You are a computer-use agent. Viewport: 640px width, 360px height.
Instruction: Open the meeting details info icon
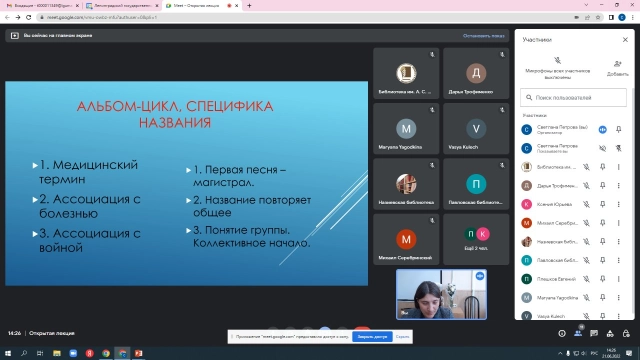[562, 333]
